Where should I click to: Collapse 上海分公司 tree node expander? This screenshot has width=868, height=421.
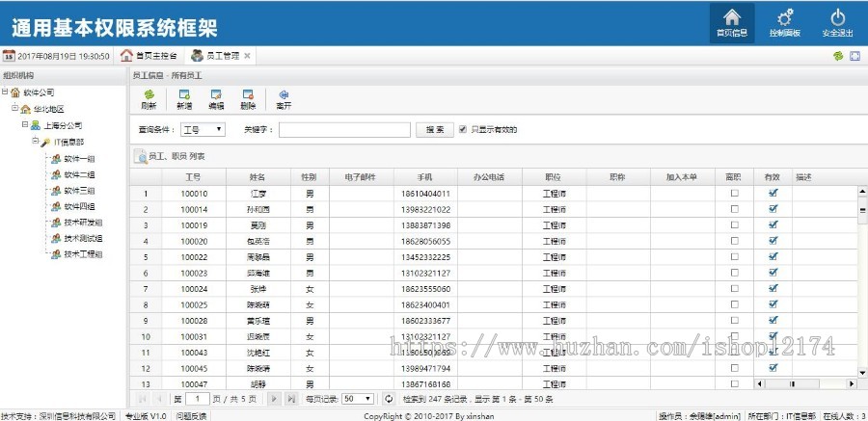[25, 124]
